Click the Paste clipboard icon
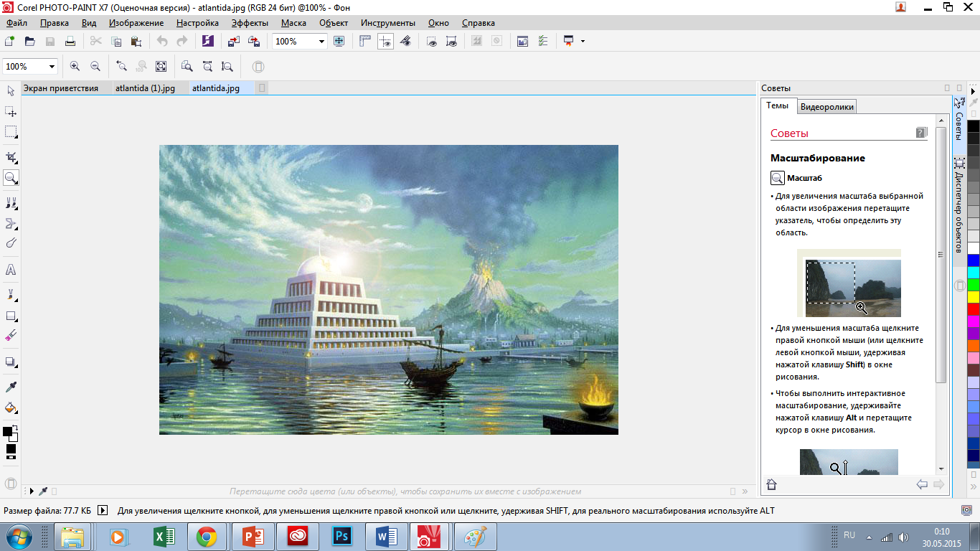This screenshot has width=980, height=551. (x=136, y=41)
